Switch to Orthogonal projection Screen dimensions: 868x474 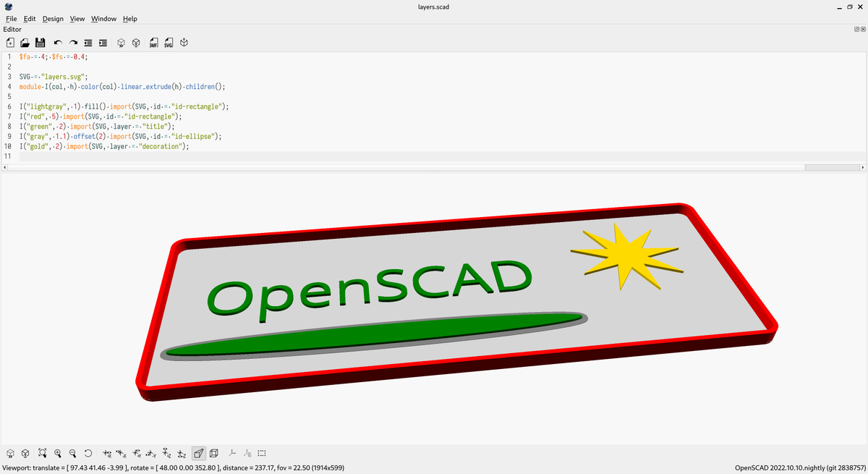pyautogui.click(x=214, y=454)
